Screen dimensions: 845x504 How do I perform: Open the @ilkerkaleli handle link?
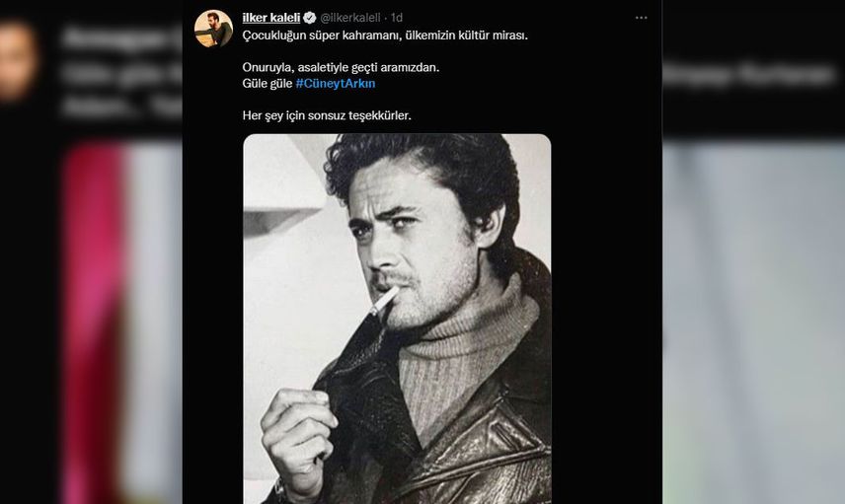point(350,18)
